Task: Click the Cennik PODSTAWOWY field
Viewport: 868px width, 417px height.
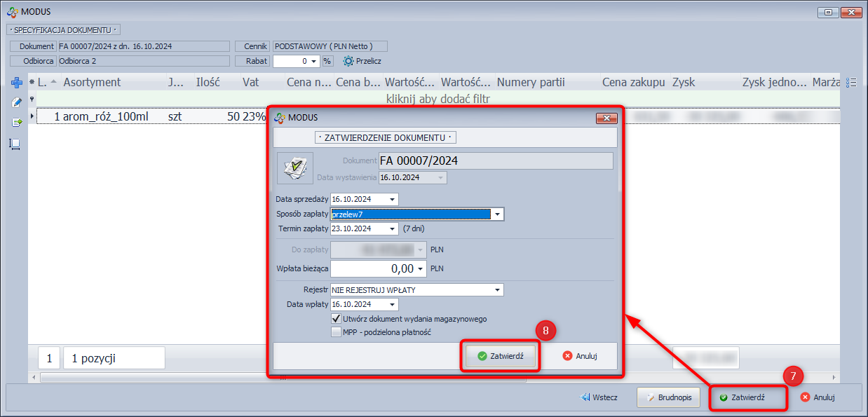Action: point(330,46)
